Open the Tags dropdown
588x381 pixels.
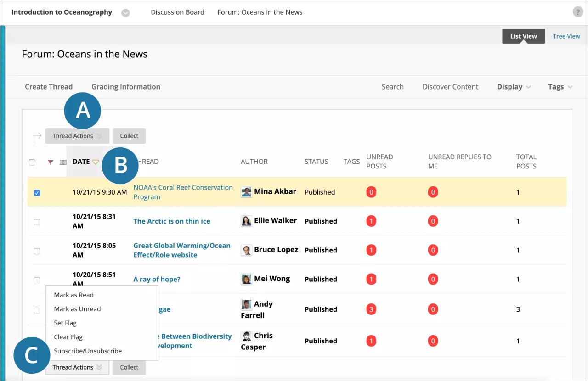(x=559, y=86)
